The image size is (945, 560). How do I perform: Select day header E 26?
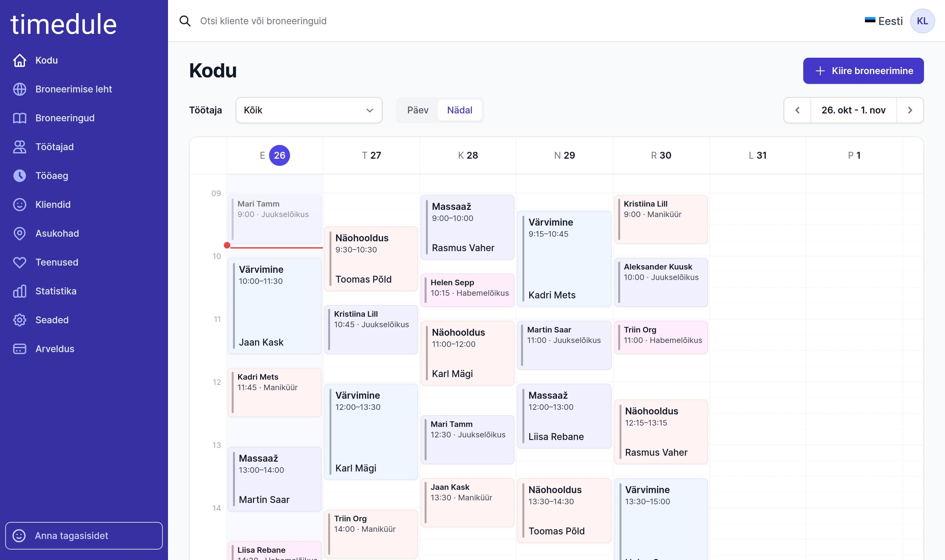pyautogui.click(x=275, y=155)
